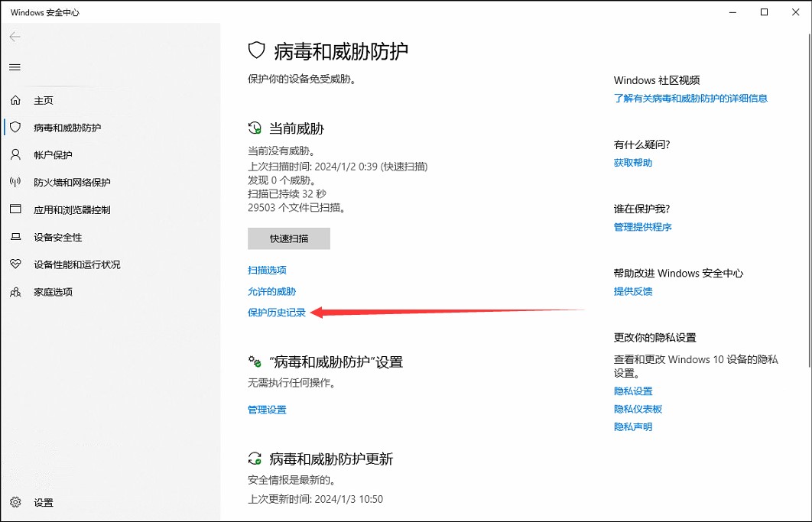Open 家庭选项 in the sidebar

(53, 292)
